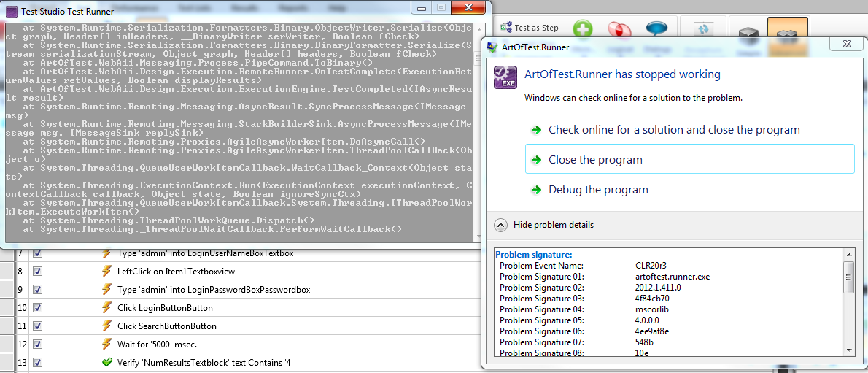Click value '2012.1.411.0' in problem details
Screen dimensions: 868x373
pos(658,288)
